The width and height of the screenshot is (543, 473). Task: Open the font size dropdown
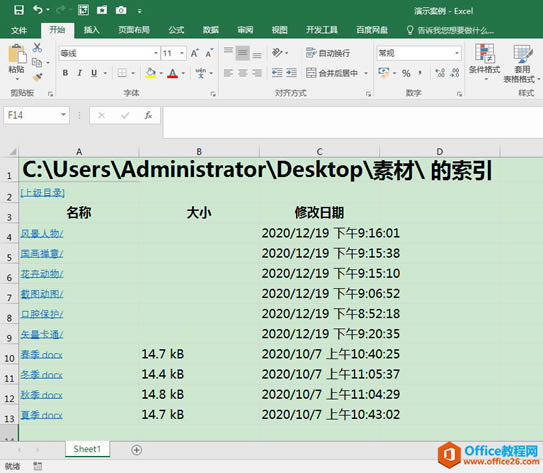tap(182, 53)
